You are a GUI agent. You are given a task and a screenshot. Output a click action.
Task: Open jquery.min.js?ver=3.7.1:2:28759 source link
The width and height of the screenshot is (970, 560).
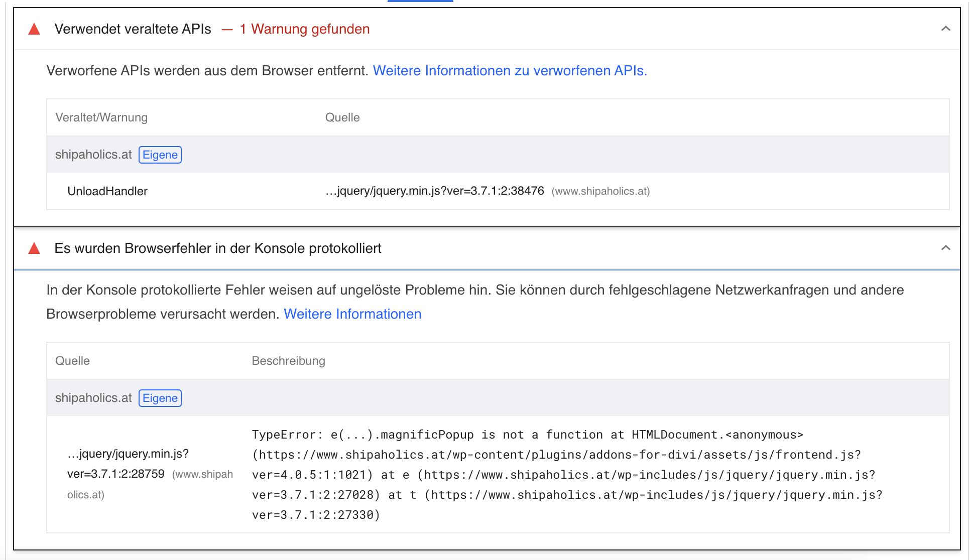pyautogui.click(x=128, y=464)
